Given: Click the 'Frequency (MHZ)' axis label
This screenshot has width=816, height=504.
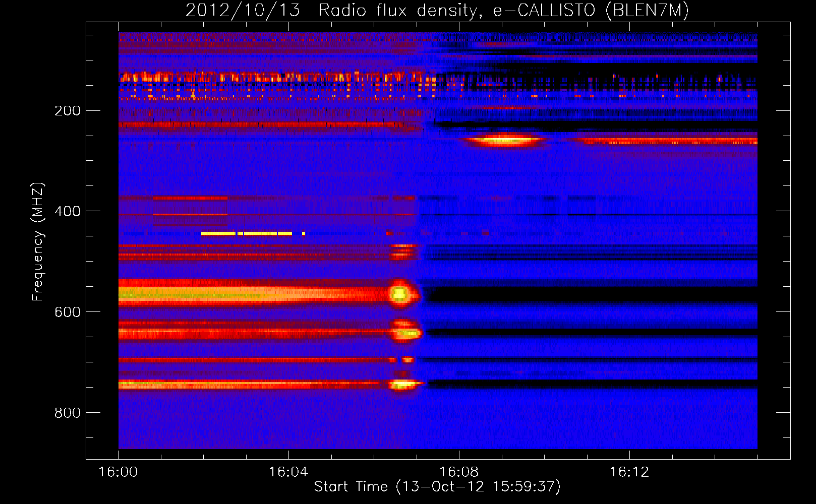Looking at the screenshot, I should [38, 241].
